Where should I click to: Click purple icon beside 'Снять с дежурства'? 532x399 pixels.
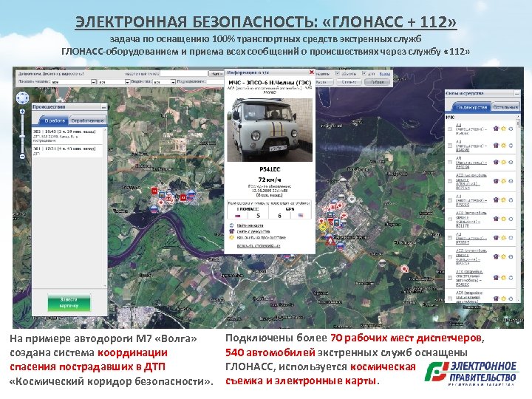tap(232, 231)
